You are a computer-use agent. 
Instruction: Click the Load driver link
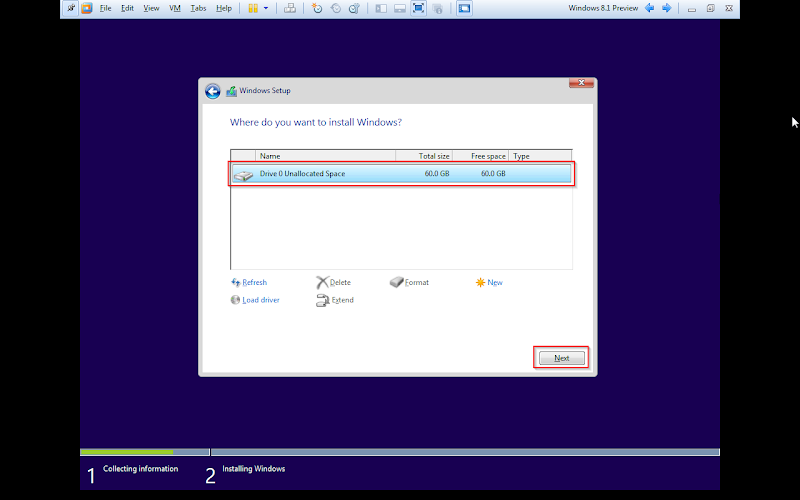(x=261, y=300)
